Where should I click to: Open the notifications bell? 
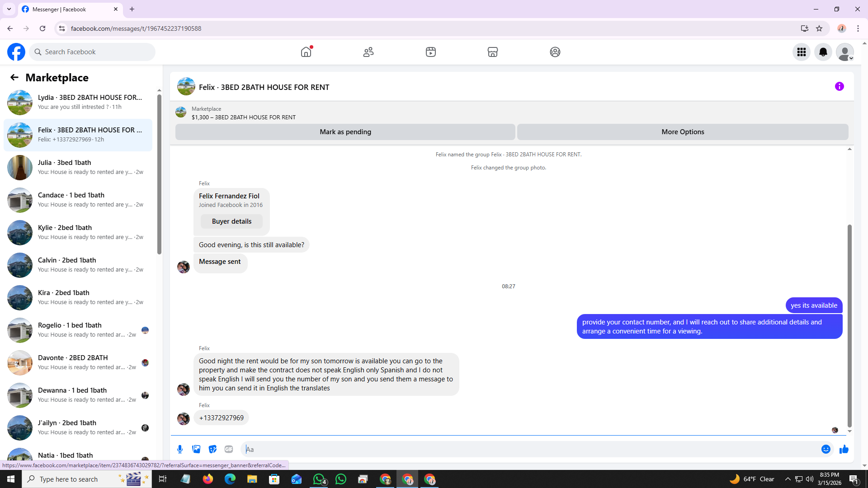[x=823, y=52]
